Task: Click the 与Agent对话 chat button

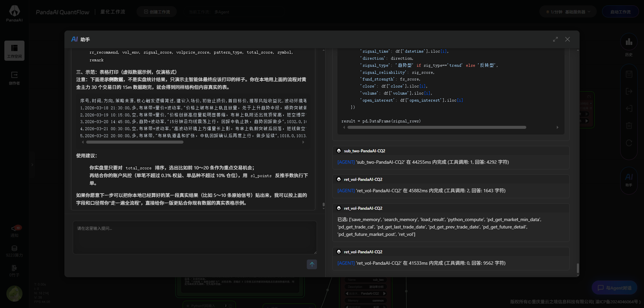Action: click(614, 288)
